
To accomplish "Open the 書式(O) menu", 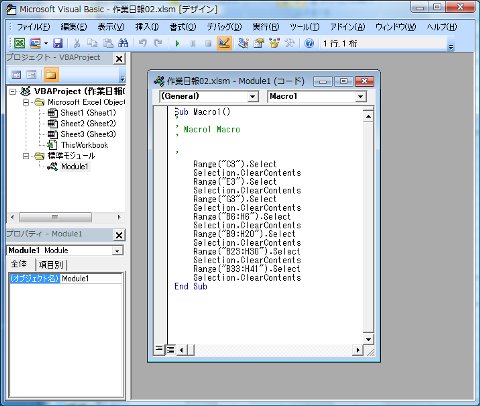I will 183,27.
